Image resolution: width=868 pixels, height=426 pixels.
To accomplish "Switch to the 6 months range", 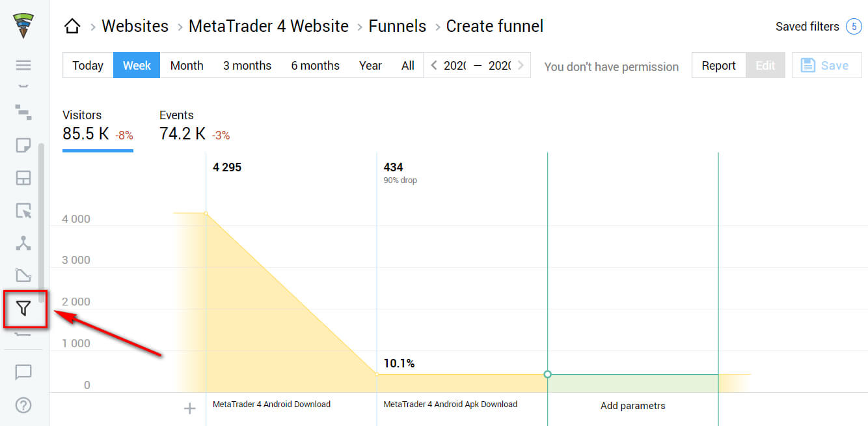I will pyautogui.click(x=315, y=66).
